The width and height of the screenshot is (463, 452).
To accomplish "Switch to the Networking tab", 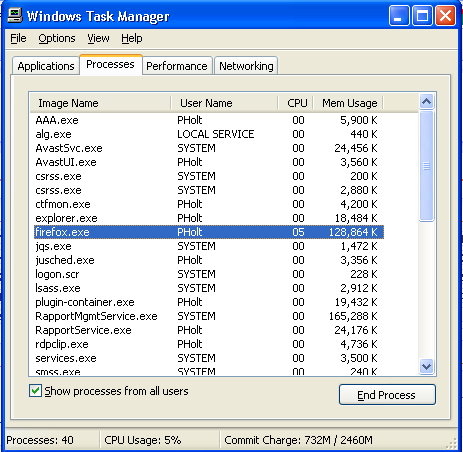I will (246, 66).
